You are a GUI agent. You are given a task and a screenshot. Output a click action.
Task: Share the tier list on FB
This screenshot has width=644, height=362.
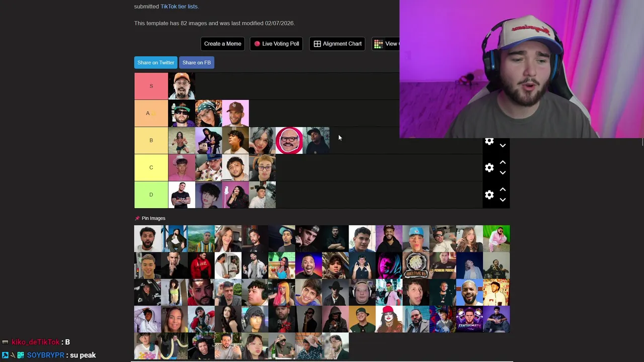(197, 62)
